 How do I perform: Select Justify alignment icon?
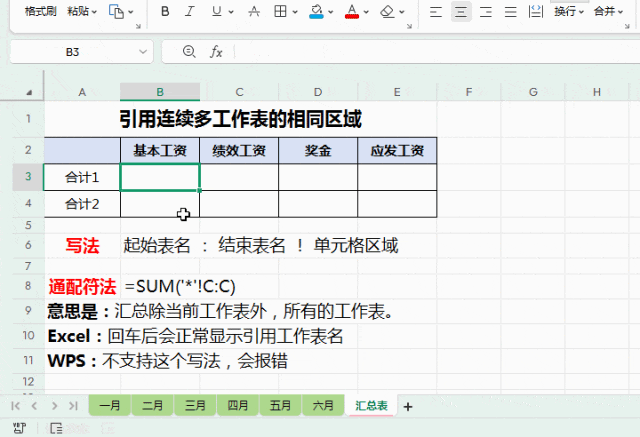coord(511,11)
